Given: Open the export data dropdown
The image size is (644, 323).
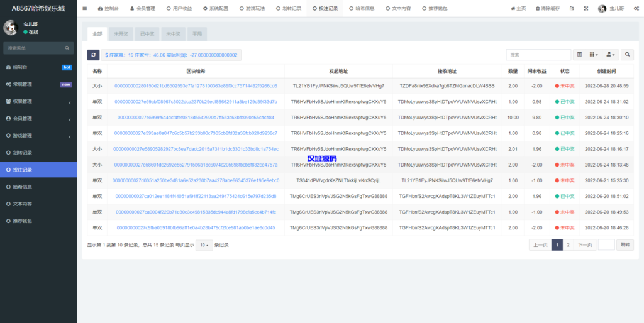Looking at the screenshot, I should [610, 54].
